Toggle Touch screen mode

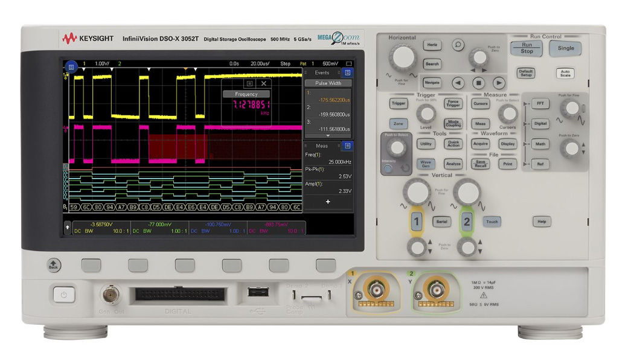(492, 222)
